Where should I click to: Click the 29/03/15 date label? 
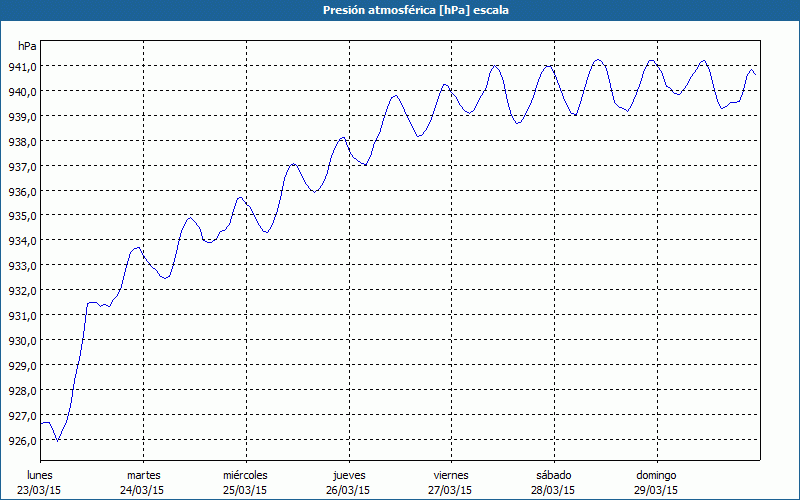click(x=656, y=490)
